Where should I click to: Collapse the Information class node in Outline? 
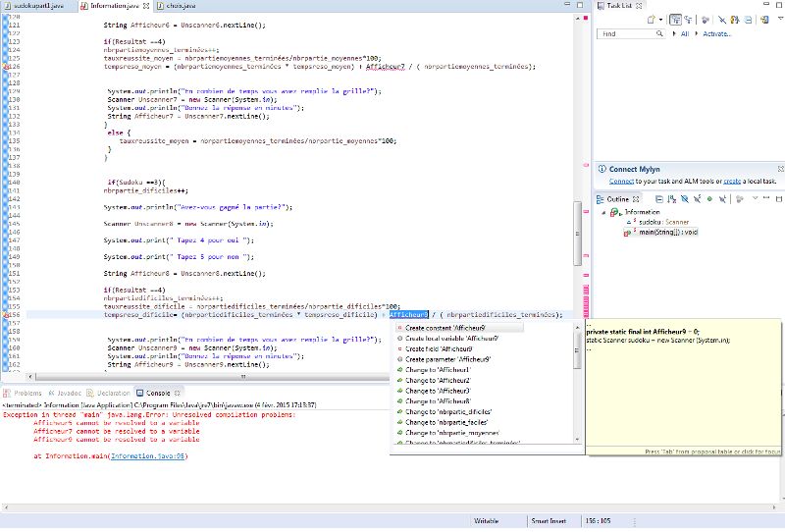coord(603,212)
